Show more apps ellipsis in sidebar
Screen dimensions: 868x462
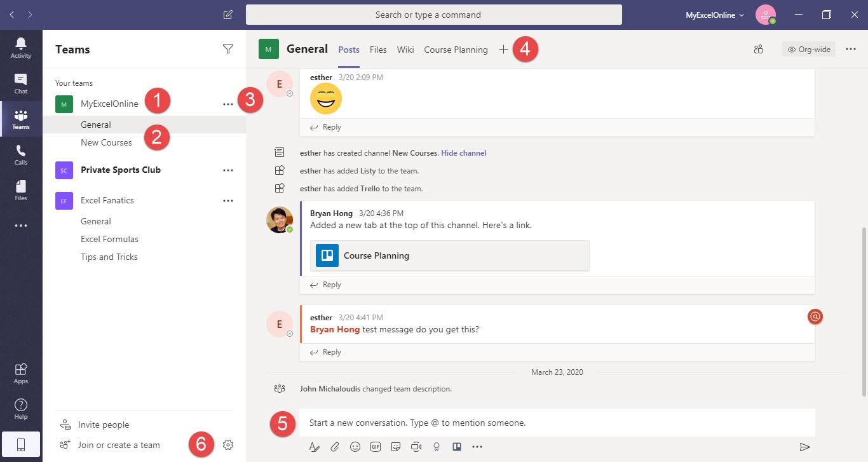click(x=21, y=226)
